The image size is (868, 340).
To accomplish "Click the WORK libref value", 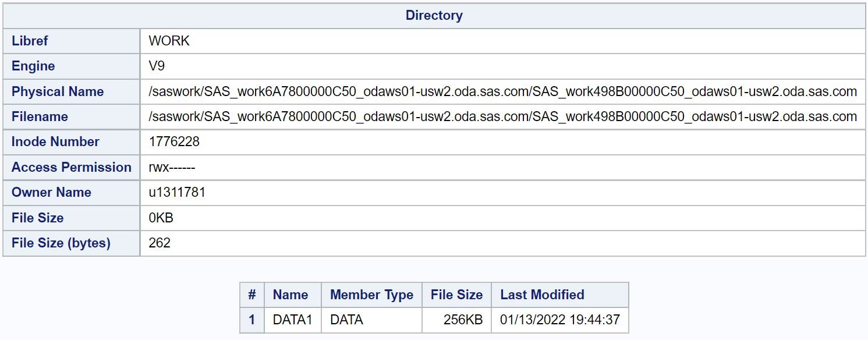I will pos(169,41).
